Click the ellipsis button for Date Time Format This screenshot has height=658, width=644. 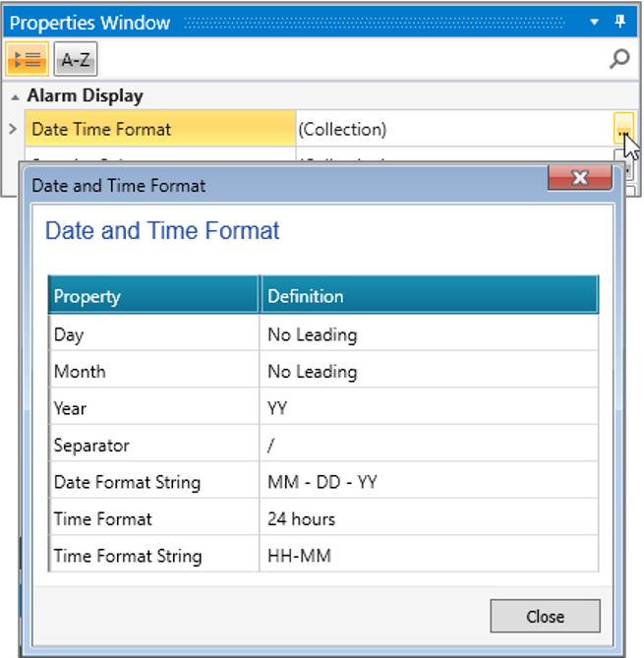tap(622, 129)
